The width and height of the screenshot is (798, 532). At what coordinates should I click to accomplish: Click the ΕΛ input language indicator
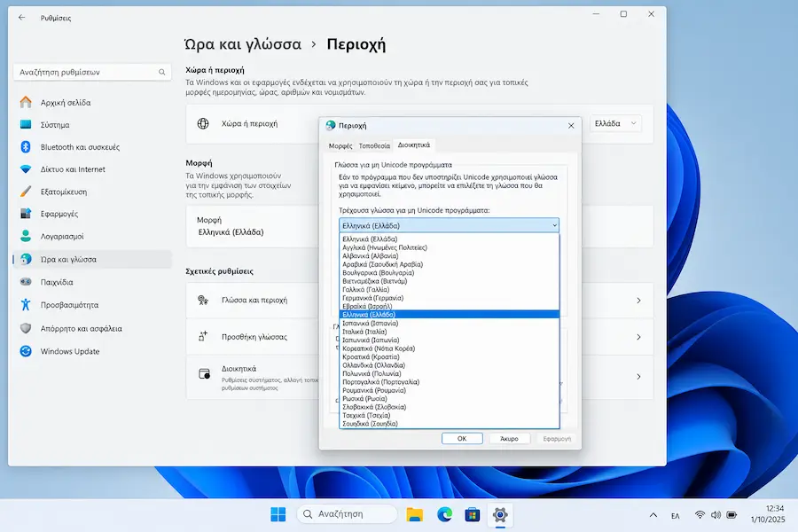676,516
